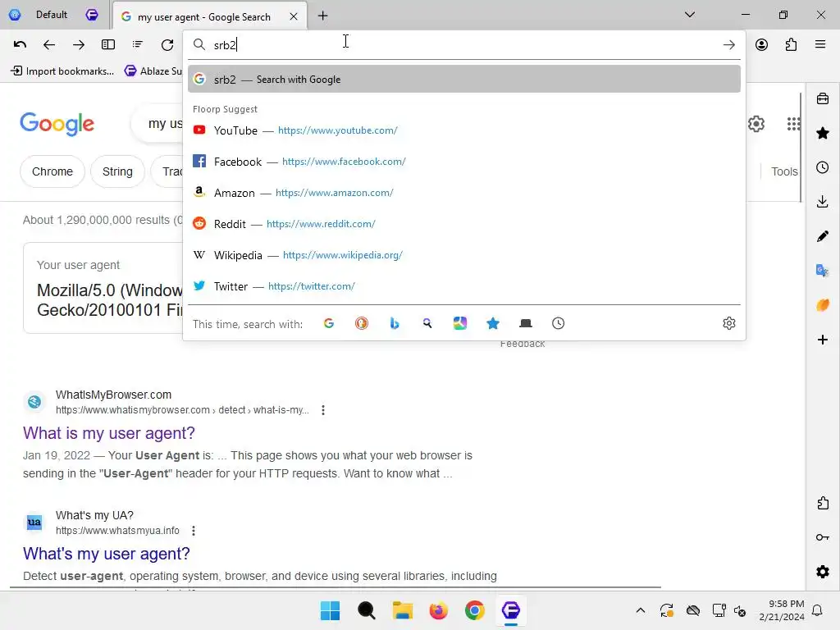Viewport: 840px width, 630px height.
Task: Reload the current page
Action: point(167,44)
